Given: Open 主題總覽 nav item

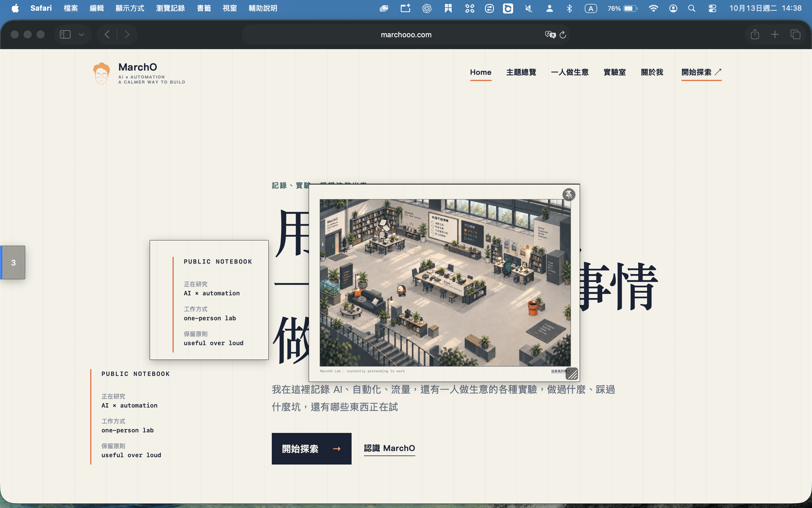Looking at the screenshot, I should pyautogui.click(x=521, y=72).
